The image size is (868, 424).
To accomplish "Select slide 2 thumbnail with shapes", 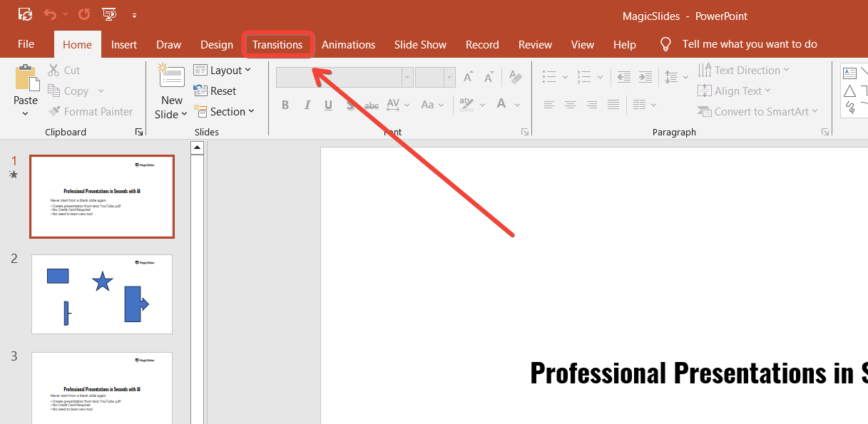I will [102, 294].
